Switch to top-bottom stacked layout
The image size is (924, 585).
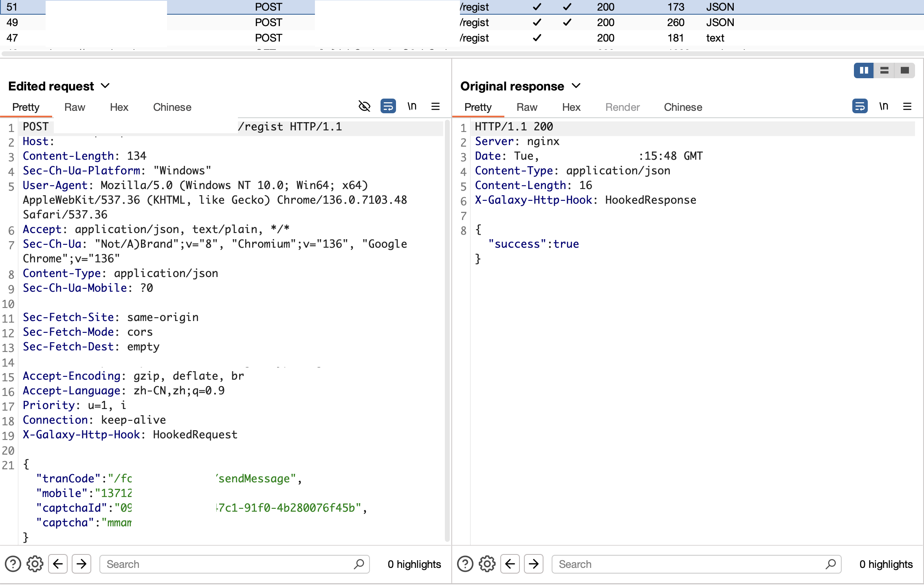coord(884,70)
